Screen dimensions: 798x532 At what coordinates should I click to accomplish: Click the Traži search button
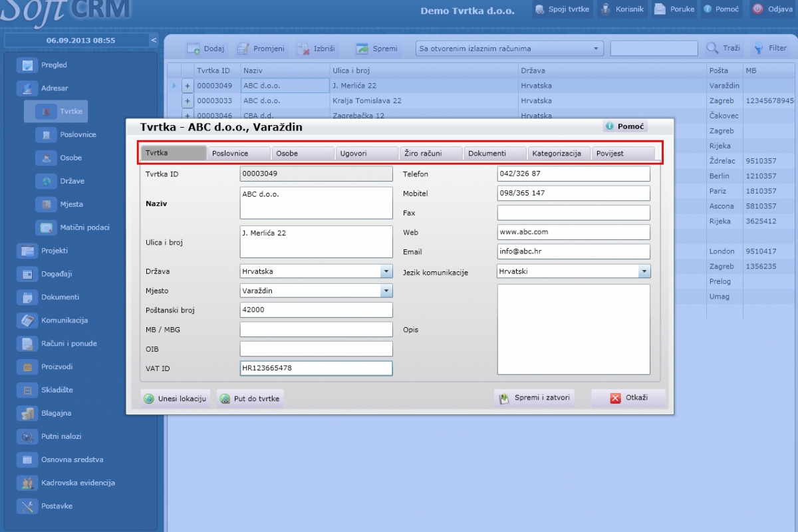(724, 49)
